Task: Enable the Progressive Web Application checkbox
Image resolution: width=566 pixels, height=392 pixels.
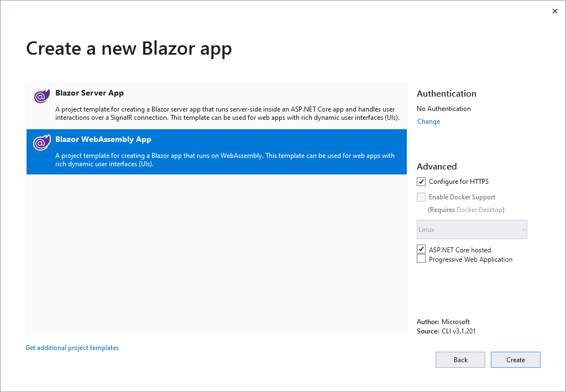Action: (421, 258)
